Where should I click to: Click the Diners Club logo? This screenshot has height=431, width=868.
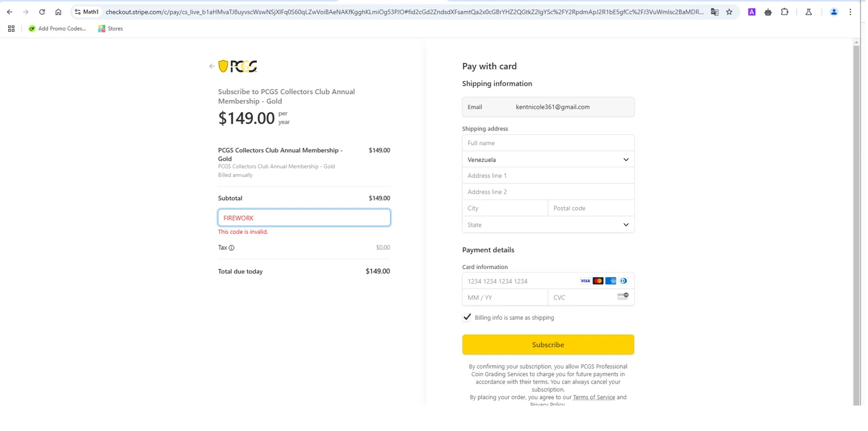pyautogui.click(x=623, y=281)
